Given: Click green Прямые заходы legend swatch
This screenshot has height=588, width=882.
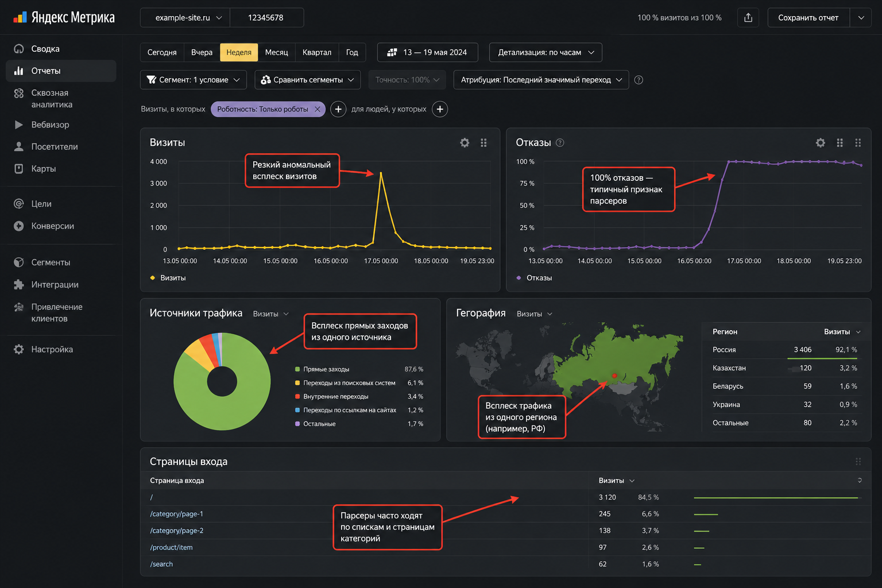Looking at the screenshot, I should 297,369.
